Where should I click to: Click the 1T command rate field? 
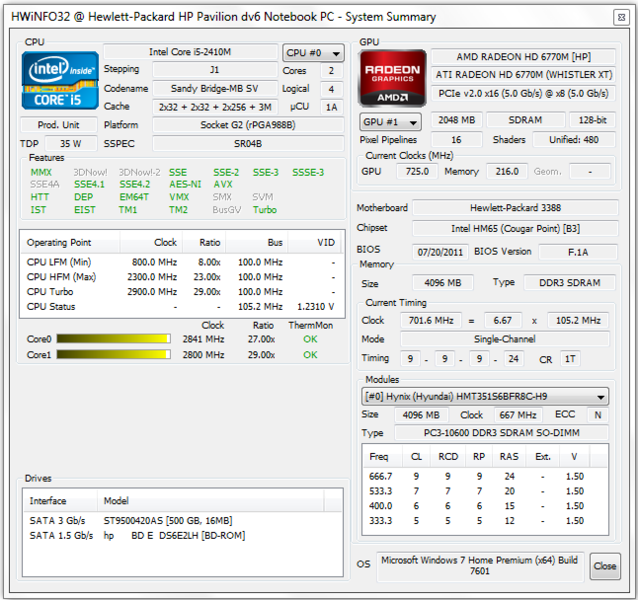pyautogui.click(x=570, y=359)
